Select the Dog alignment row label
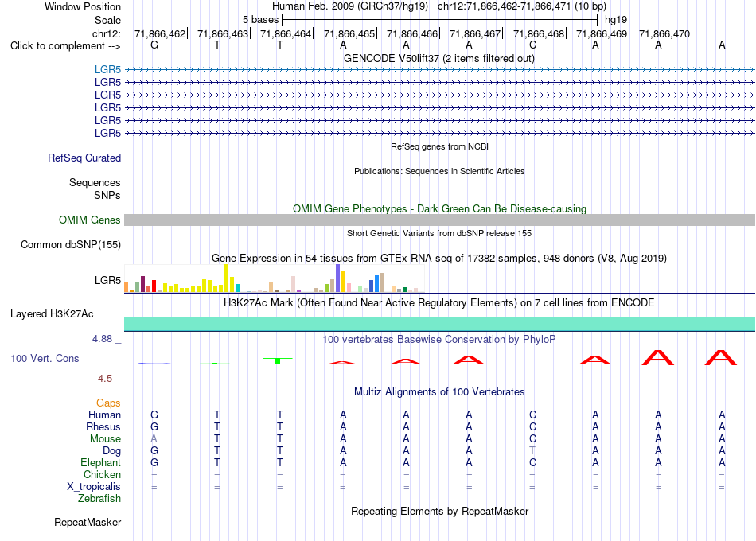Screen dimensions: 756x541 point(112,450)
